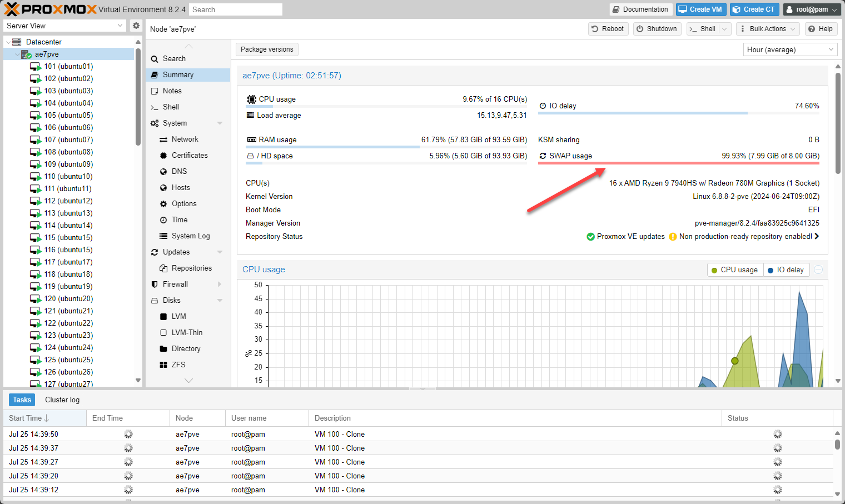The height and width of the screenshot is (504, 845).
Task: Sort tasks by Start Time column
Action: [45, 418]
